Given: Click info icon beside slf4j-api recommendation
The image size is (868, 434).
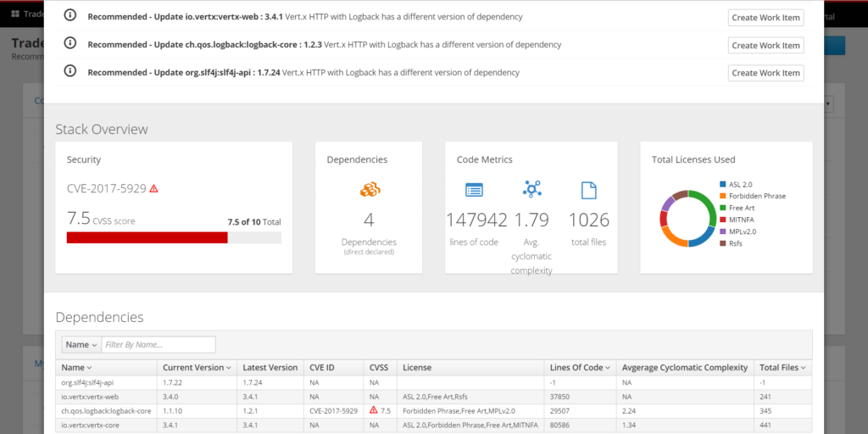Looking at the screenshot, I should click(70, 72).
